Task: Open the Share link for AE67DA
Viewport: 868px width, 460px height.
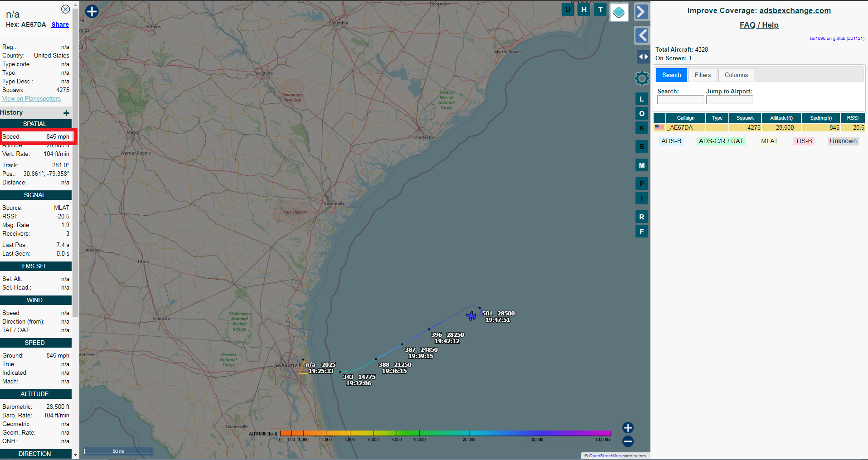Action: point(60,24)
